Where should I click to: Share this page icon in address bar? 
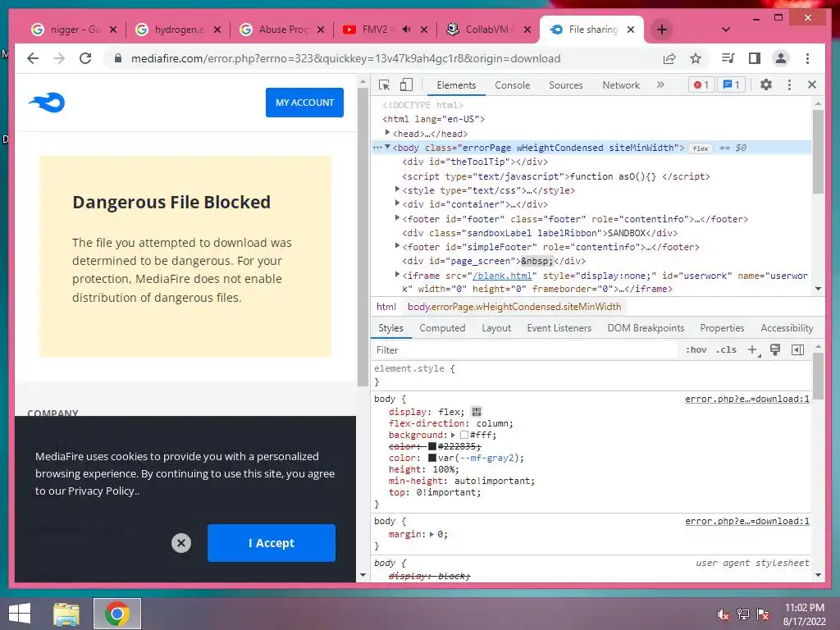pyautogui.click(x=669, y=58)
